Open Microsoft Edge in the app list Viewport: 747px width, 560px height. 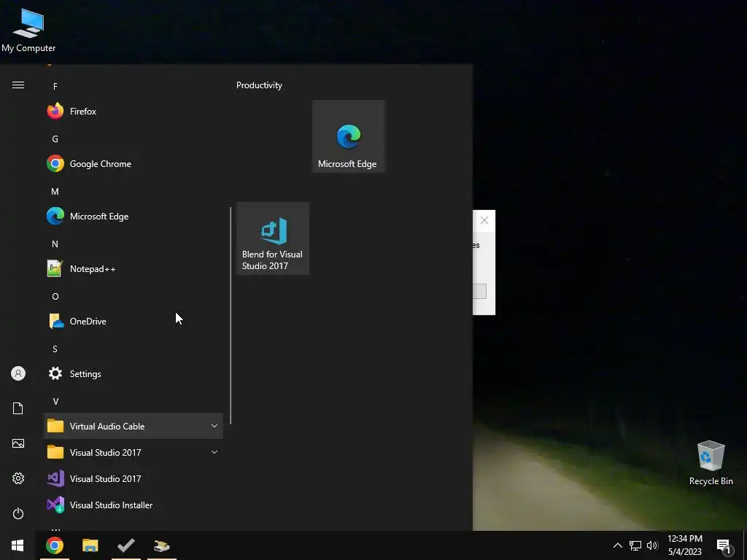133,216
